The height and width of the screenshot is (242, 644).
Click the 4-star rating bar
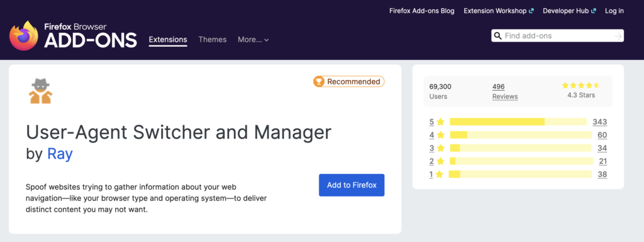coord(520,135)
